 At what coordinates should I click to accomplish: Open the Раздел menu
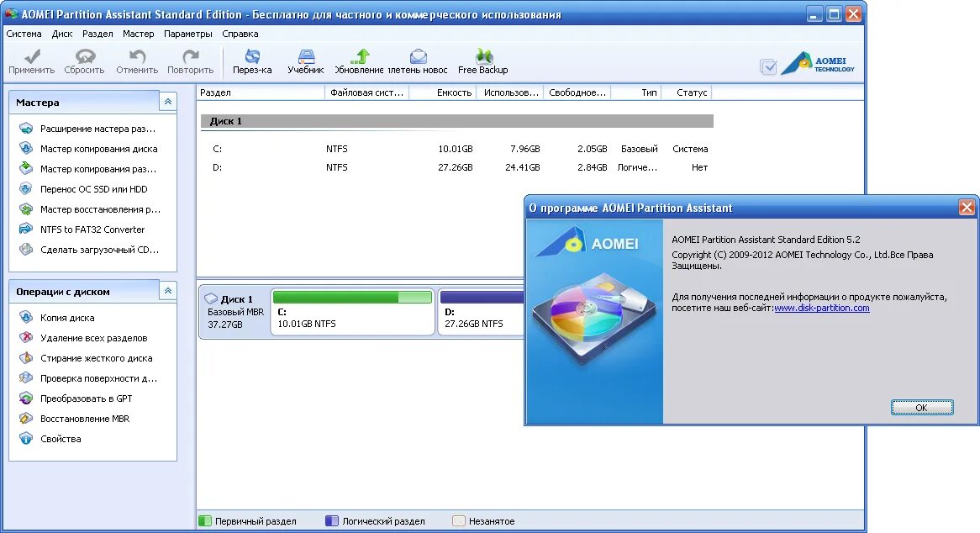pos(97,34)
